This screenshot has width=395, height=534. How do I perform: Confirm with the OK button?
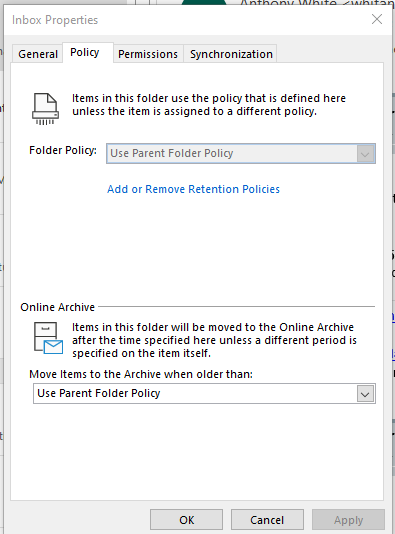pos(187,520)
